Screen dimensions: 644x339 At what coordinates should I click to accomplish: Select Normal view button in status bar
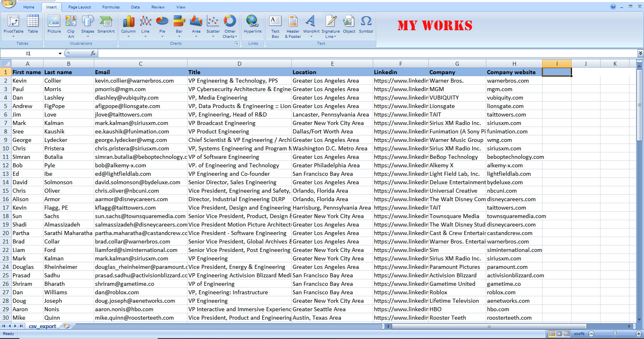(x=552, y=334)
